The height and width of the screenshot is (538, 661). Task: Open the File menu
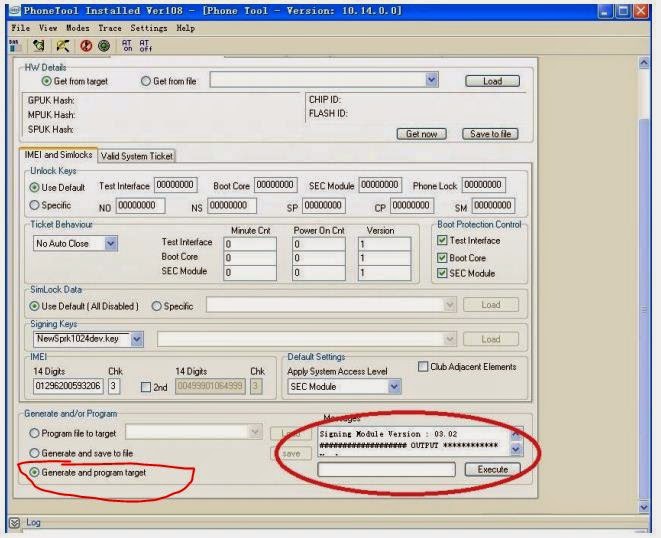pos(21,28)
